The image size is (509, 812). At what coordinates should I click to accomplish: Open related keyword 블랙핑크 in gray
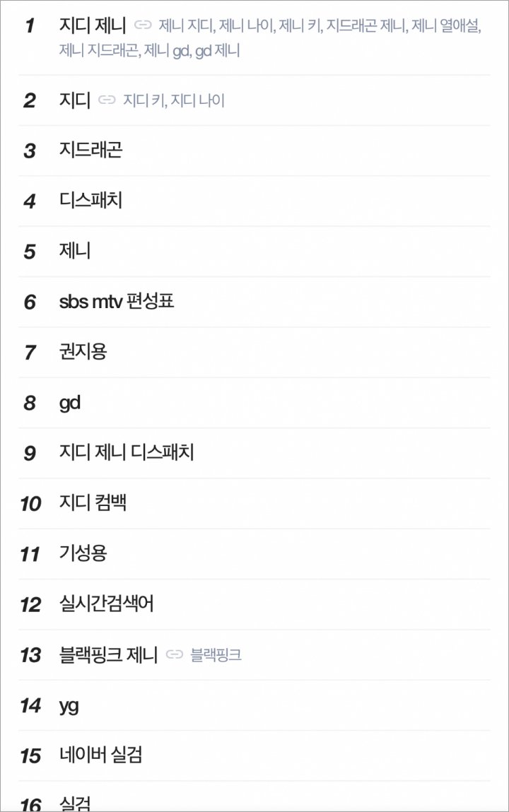tap(216, 655)
